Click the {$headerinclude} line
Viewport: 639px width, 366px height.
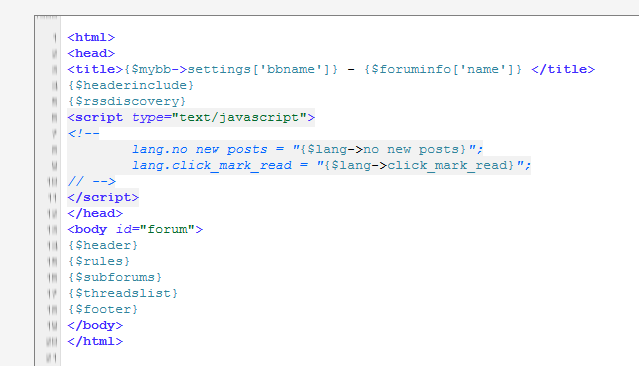(x=131, y=85)
